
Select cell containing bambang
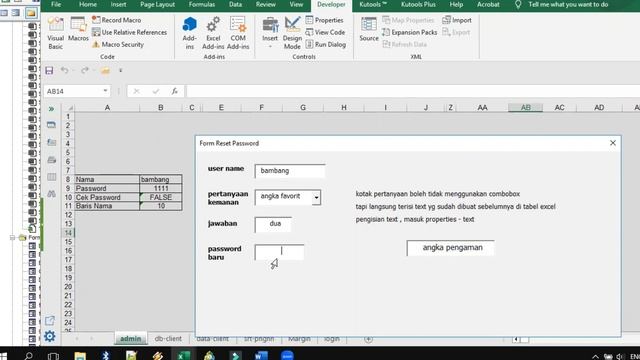pyautogui.click(x=160, y=180)
